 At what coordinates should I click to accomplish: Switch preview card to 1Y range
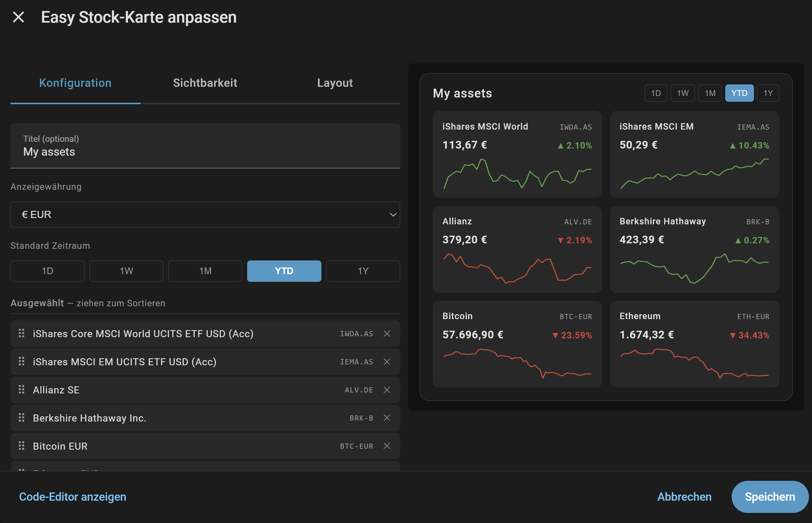click(768, 93)
